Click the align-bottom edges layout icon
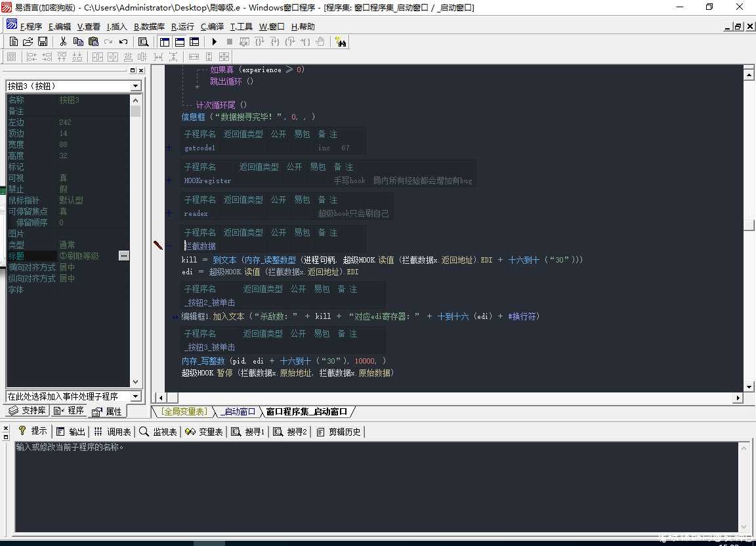This screenshot has height=546, width=756. [77, 57]
